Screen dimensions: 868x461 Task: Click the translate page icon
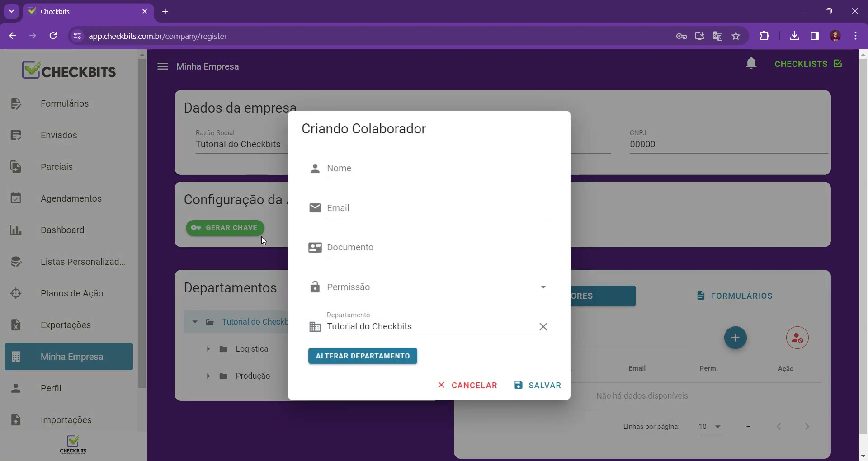(x=717, y=36)
